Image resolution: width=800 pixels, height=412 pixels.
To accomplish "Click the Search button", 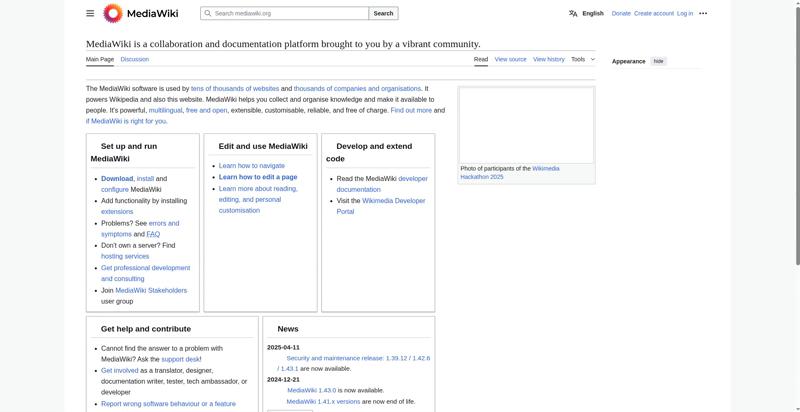I will coord(383,13).
